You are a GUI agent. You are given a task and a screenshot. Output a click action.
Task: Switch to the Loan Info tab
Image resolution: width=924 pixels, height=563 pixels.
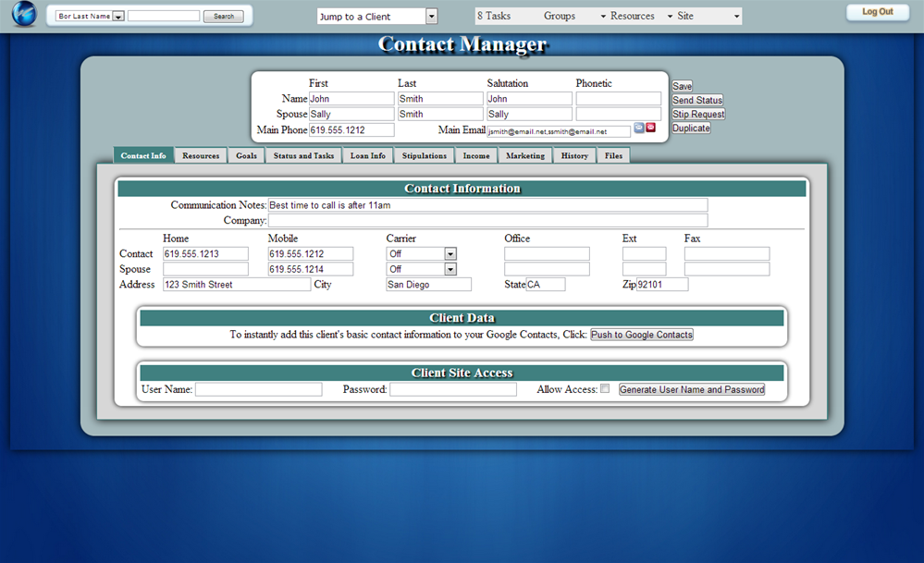(x=367, y=155)
